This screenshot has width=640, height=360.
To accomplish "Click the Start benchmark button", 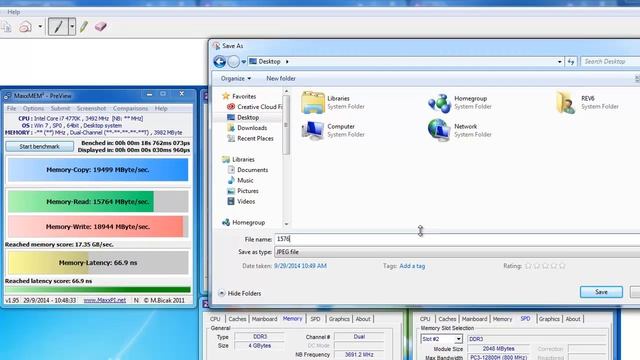I will coord(40,147).
